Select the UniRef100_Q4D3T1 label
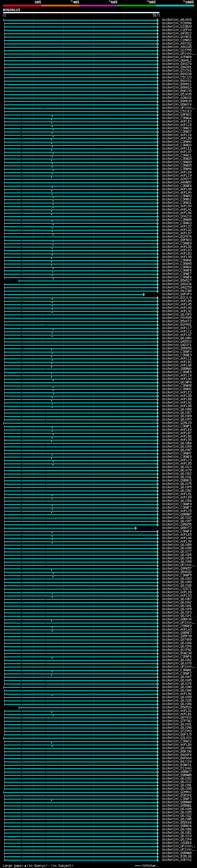This screenshot has height=868, width=197. pos(177,345)
